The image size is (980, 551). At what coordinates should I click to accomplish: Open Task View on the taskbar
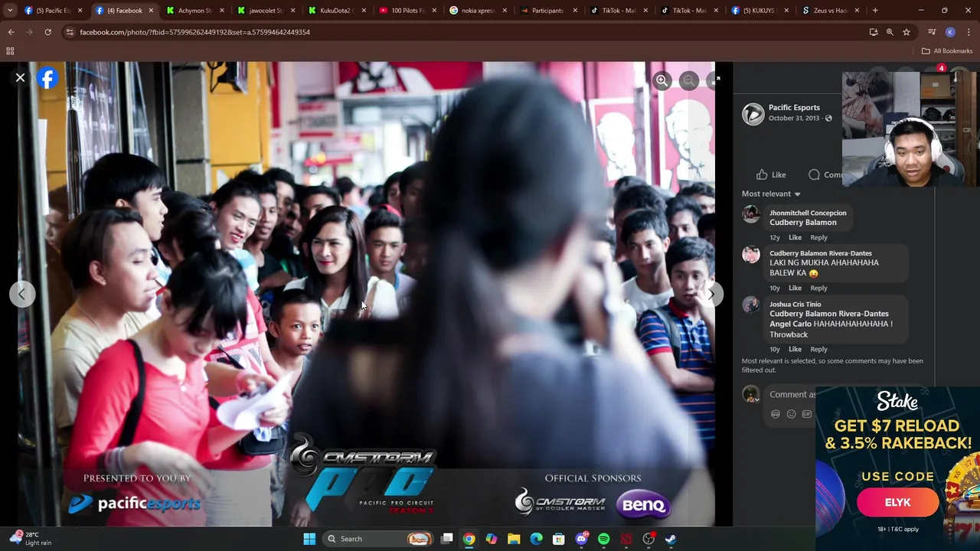[x=447, y=539]
